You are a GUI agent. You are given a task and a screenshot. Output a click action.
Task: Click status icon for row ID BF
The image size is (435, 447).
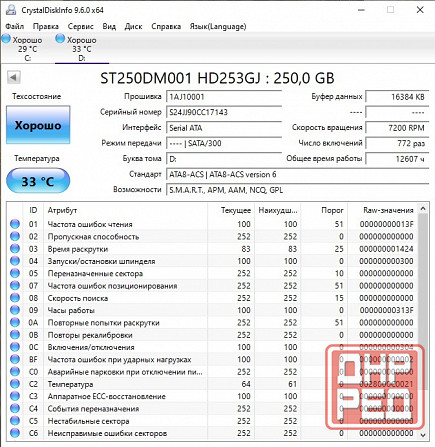[15, 359]
